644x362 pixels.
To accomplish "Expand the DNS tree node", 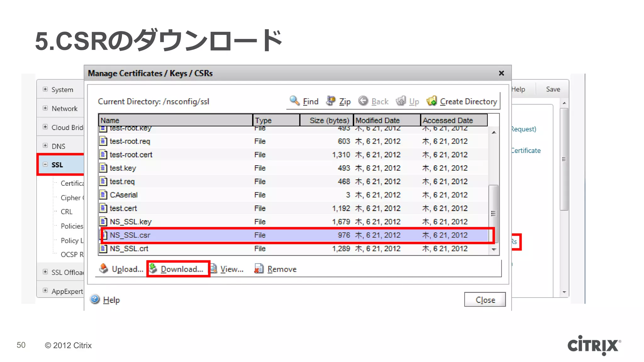I will coord(45,146).
